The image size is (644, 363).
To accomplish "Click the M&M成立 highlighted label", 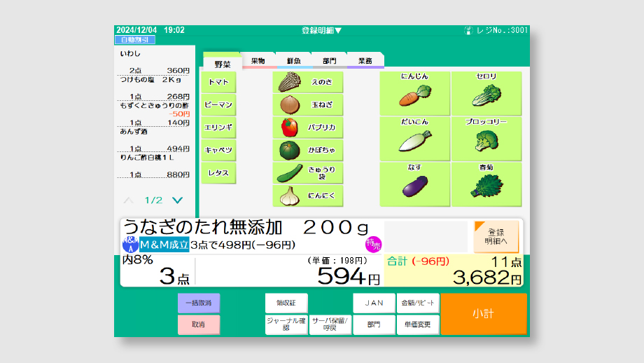I will coord(164,245).
